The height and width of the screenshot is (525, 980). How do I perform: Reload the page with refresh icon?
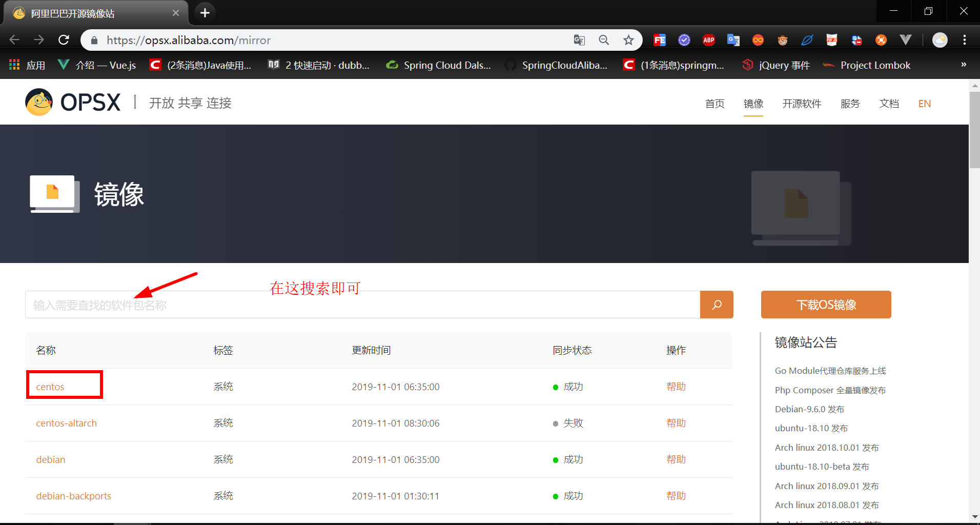(x=64, y=40)
